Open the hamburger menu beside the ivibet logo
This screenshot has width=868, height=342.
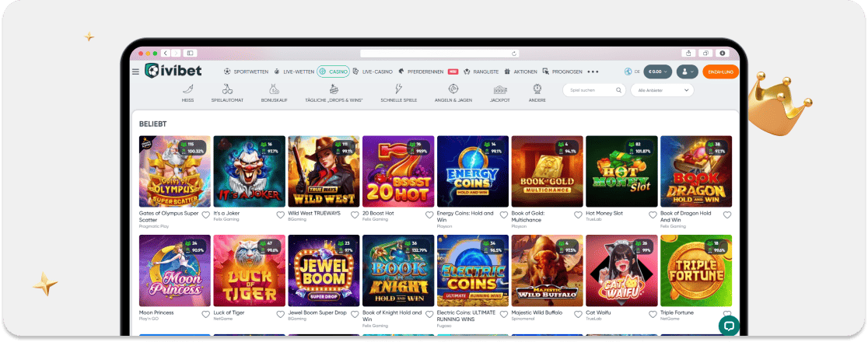(135, 72)
